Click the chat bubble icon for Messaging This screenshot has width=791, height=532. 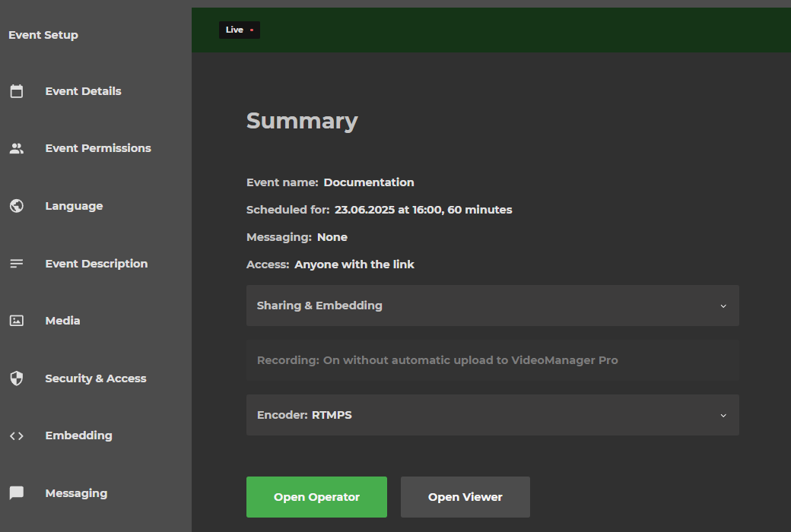pyautogui.click(x=17, y=492)
